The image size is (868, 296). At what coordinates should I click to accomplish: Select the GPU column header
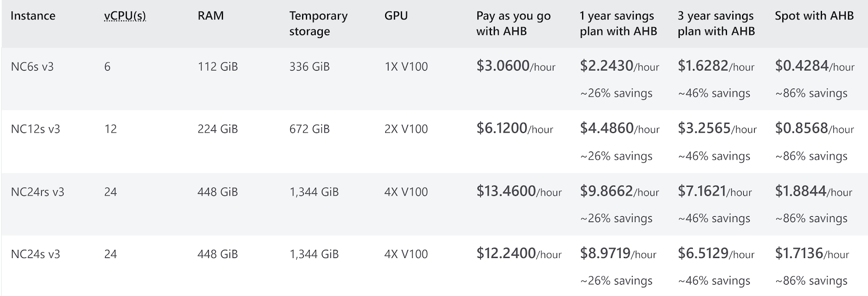click(396, 16)
